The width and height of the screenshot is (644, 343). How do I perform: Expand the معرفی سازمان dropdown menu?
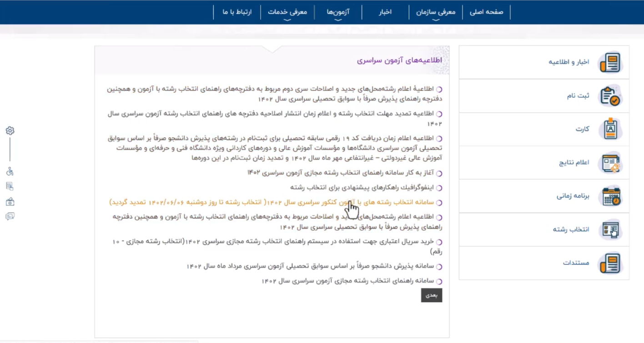pos(435,12)
